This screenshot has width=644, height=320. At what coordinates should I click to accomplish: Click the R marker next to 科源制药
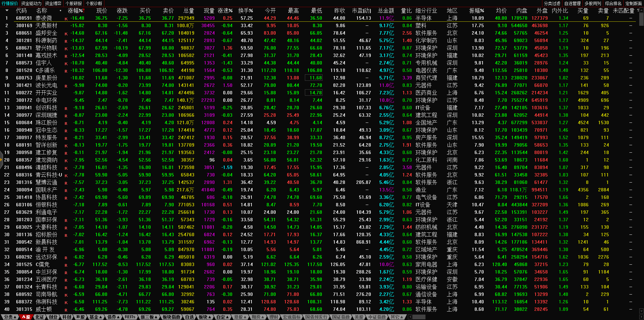[66, 41]
